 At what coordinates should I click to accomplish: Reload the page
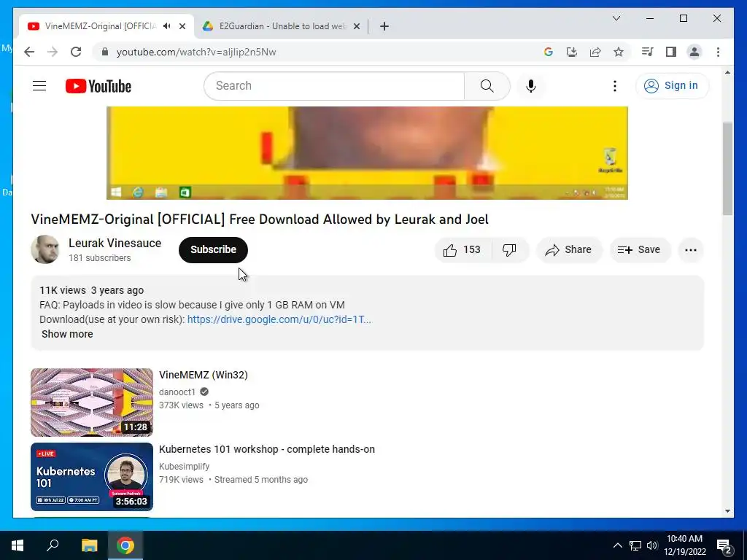[x=76, y=52]
